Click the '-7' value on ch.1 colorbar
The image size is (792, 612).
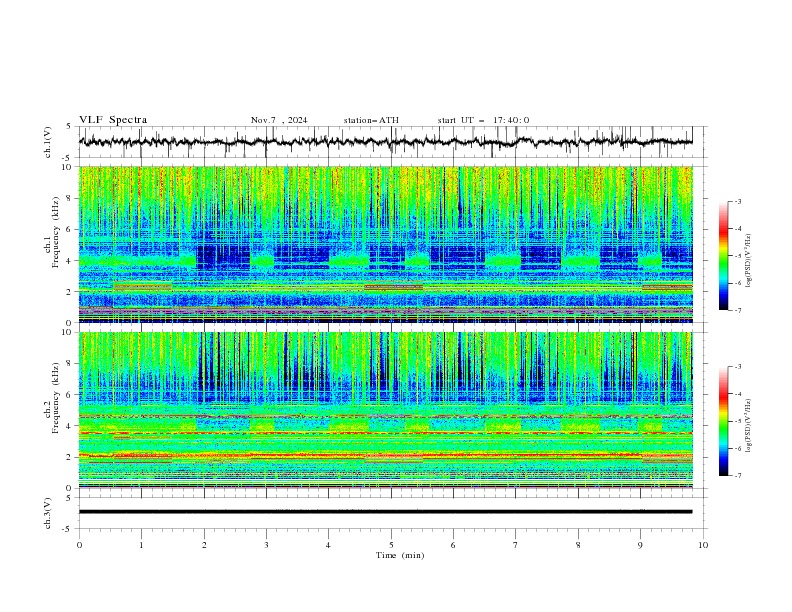point(738,310)
